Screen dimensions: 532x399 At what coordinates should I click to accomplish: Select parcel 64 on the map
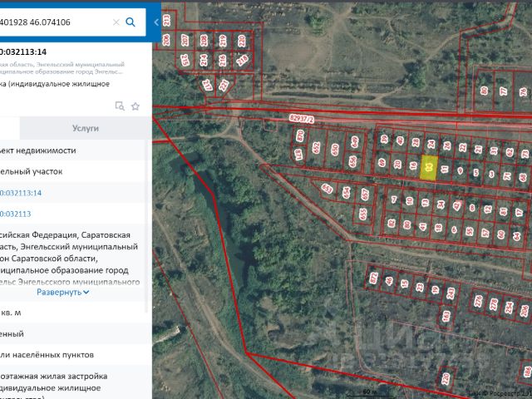[x=517, y=236]
